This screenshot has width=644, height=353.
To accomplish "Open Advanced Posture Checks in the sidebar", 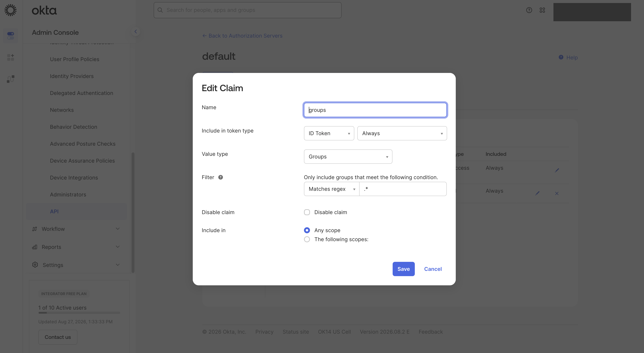I will pos(83,144).
